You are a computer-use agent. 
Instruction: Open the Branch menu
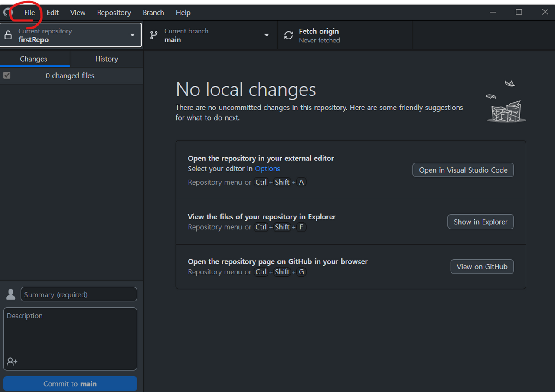point(153,13)
